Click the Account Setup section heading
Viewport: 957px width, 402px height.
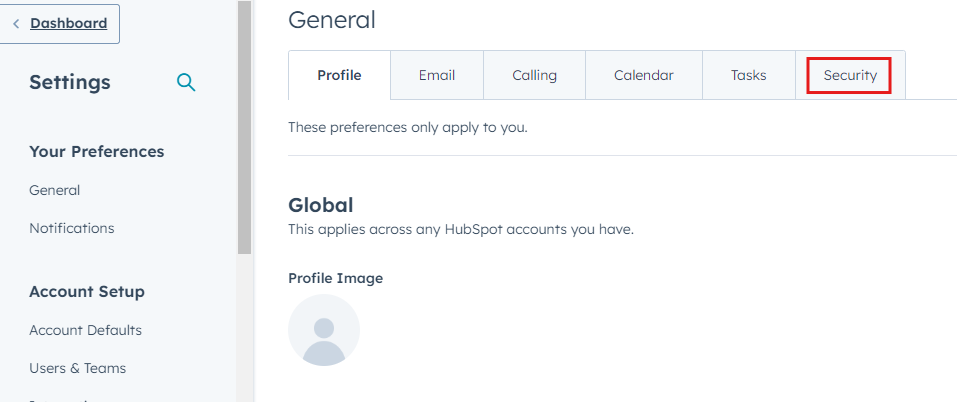click(87, 292)
